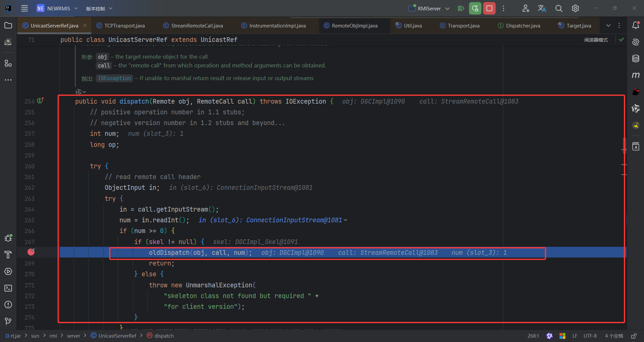Screen dimensions: 644x342
Task: Open the Git version control tool window
Action: coord(8,321)
